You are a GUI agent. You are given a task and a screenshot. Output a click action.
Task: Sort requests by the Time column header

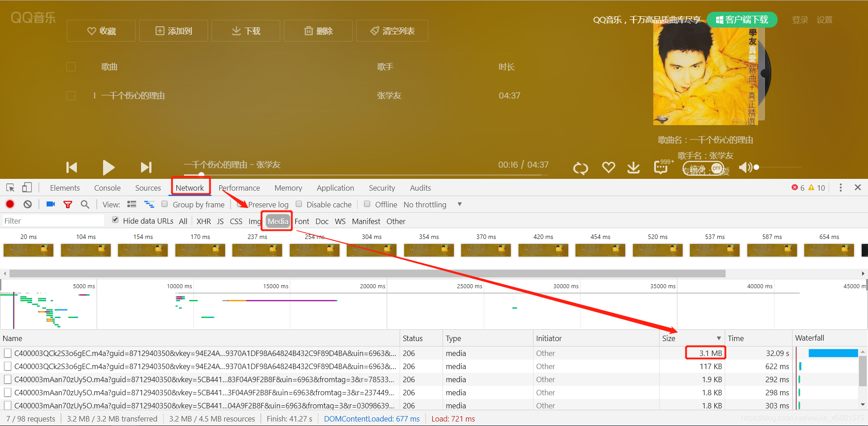758,338
